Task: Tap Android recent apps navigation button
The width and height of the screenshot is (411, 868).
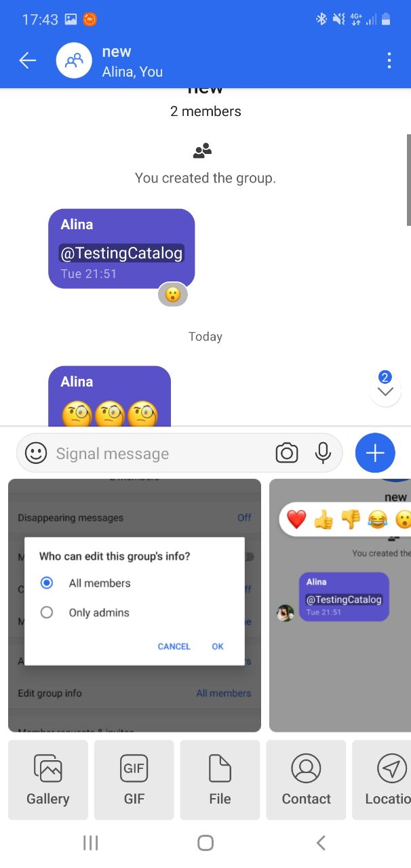Action: pos(90,843)
